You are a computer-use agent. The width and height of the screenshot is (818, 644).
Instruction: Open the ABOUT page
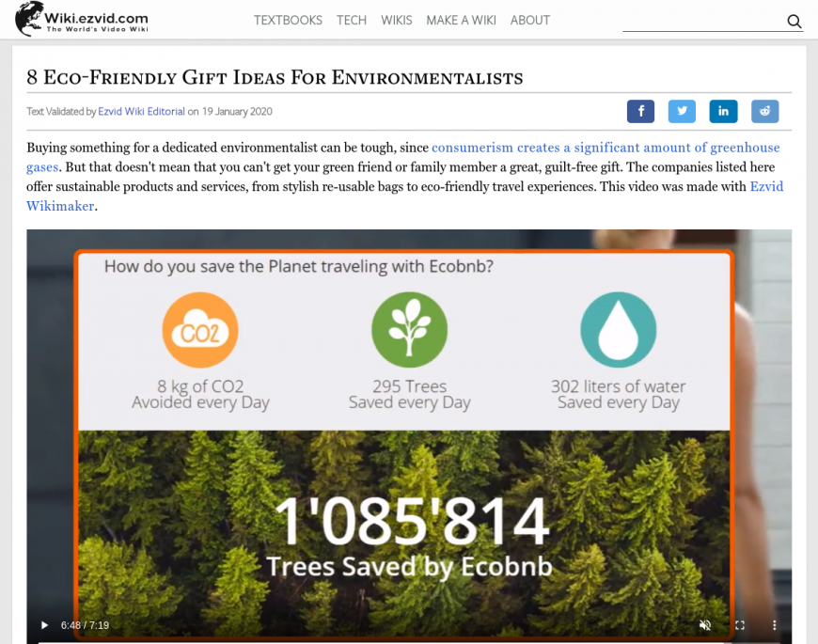coord(530,21)
